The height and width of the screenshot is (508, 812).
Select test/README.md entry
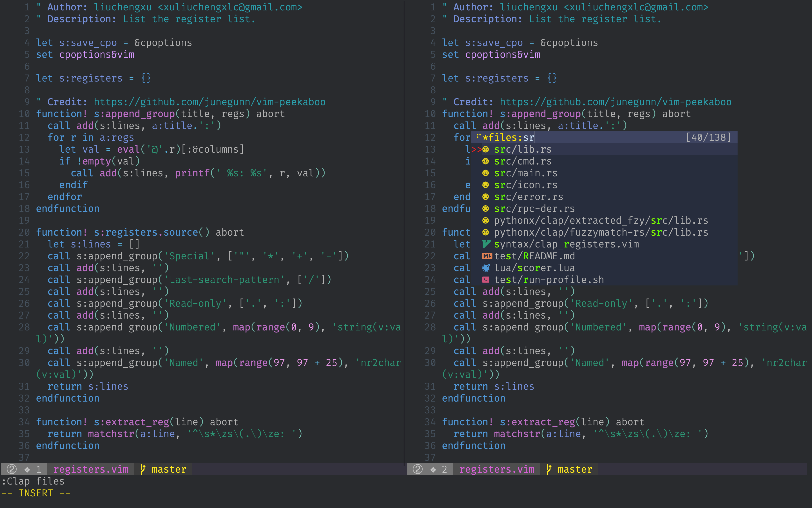coord(604,256)
